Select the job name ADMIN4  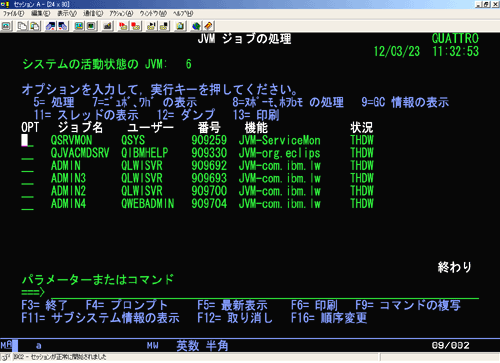68,204
